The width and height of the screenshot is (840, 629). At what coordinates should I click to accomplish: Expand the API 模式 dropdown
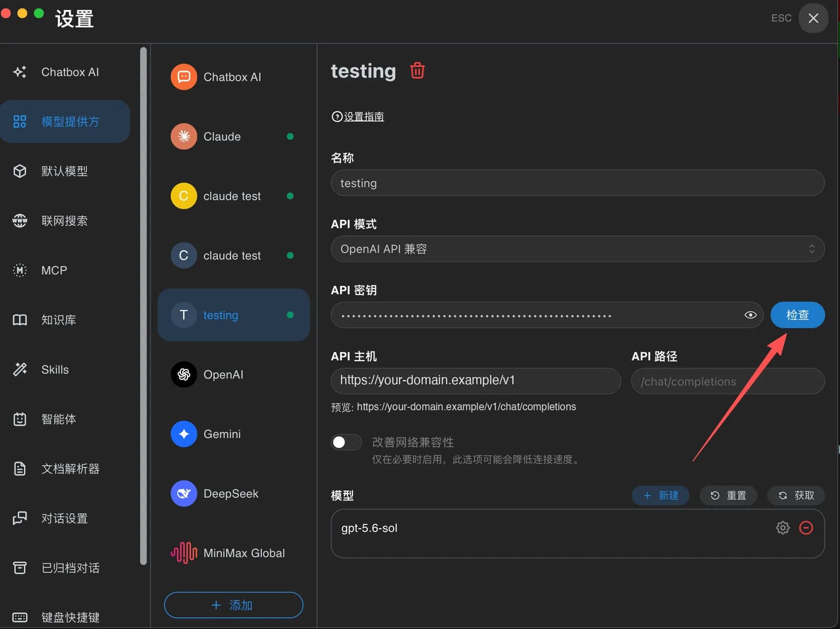[x=577, y=249]
